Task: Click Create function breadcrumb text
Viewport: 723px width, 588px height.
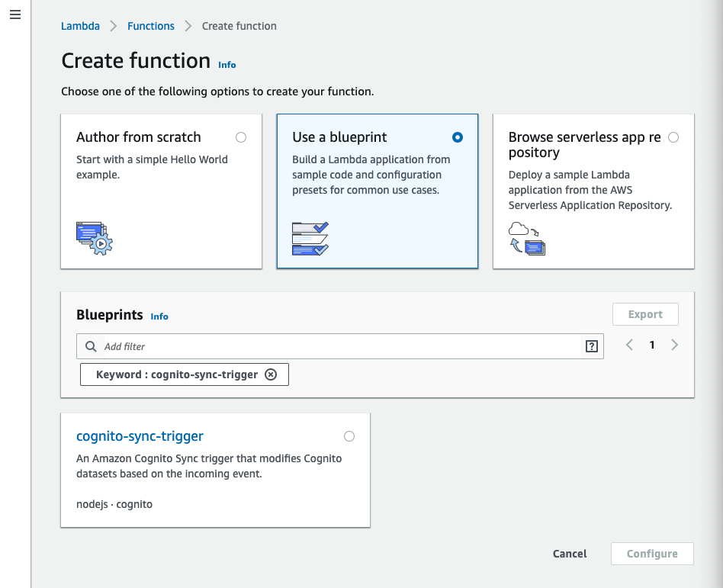Action: tap(239, 26)
